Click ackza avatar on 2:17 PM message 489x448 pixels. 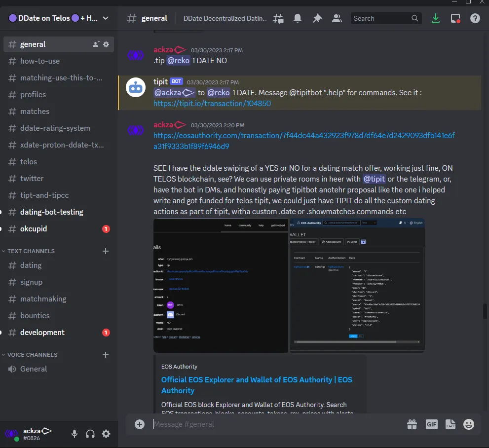click(136, 55)
